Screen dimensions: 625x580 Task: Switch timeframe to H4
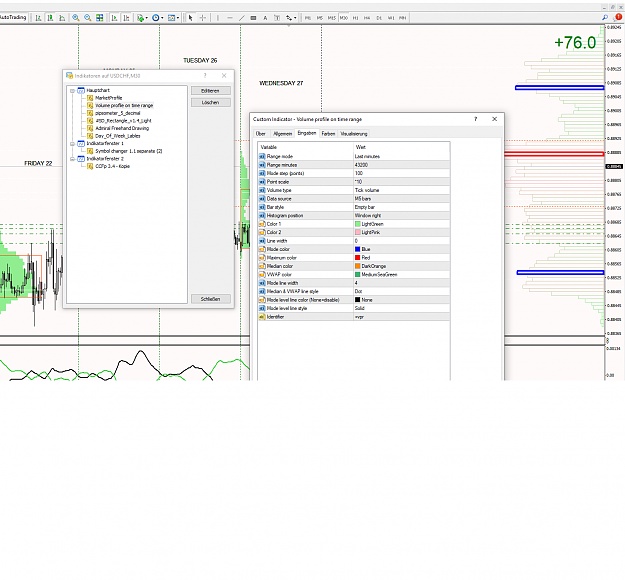click(367, 18)
